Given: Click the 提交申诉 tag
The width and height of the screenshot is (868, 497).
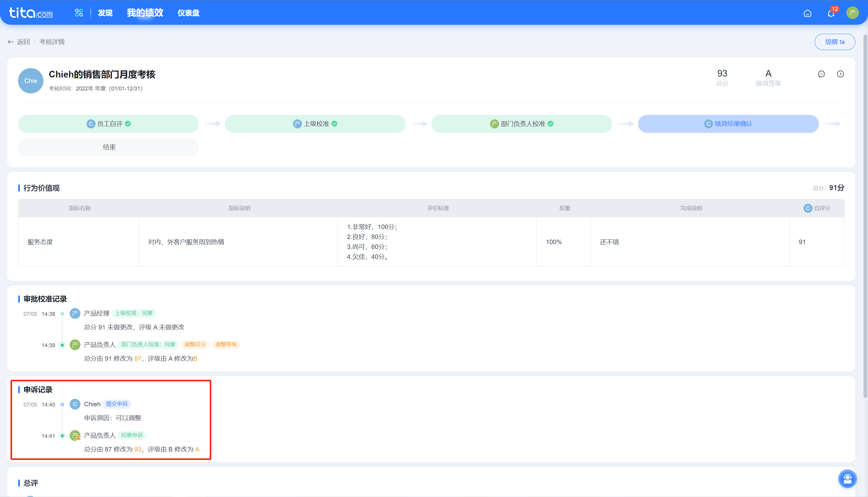Looking at the screenshot, I should tap(117, 404).
